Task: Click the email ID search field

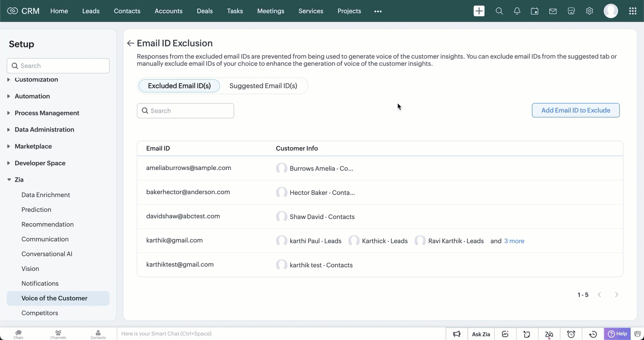Action: [185, 111]
